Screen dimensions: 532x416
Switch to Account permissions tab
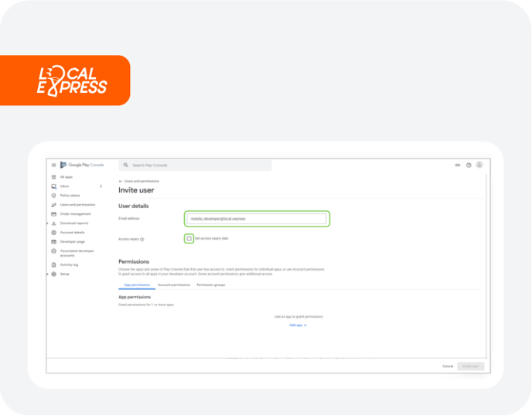[174, 285]
